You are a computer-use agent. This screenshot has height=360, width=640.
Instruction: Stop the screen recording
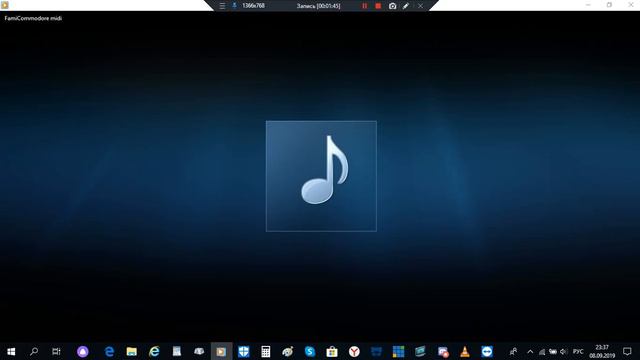378,6
